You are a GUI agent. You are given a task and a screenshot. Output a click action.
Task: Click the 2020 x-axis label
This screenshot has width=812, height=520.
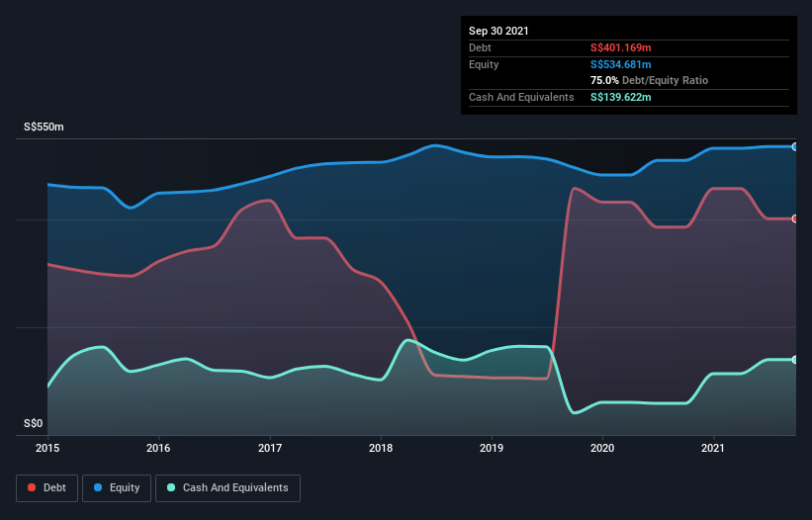[602, 448]
